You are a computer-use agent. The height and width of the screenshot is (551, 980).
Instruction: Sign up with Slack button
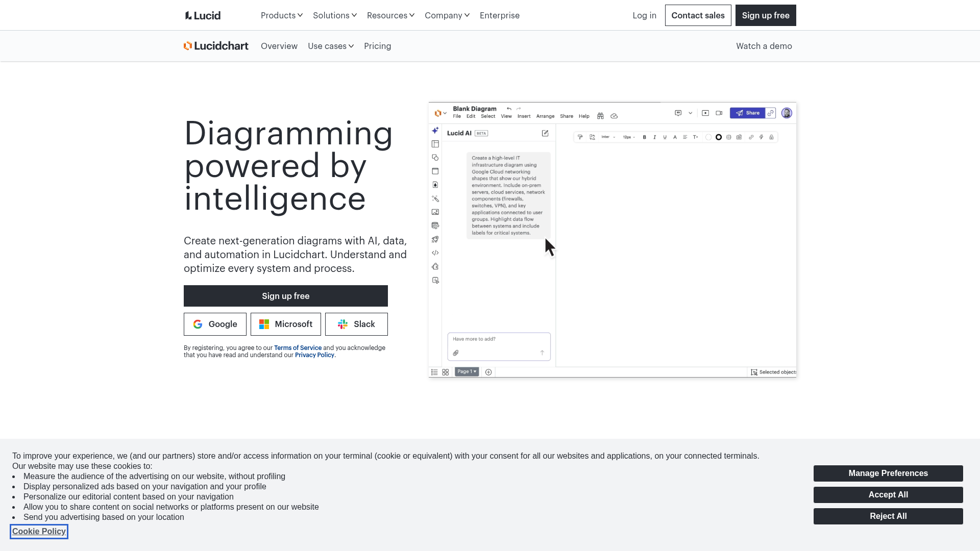coord(356,324)
